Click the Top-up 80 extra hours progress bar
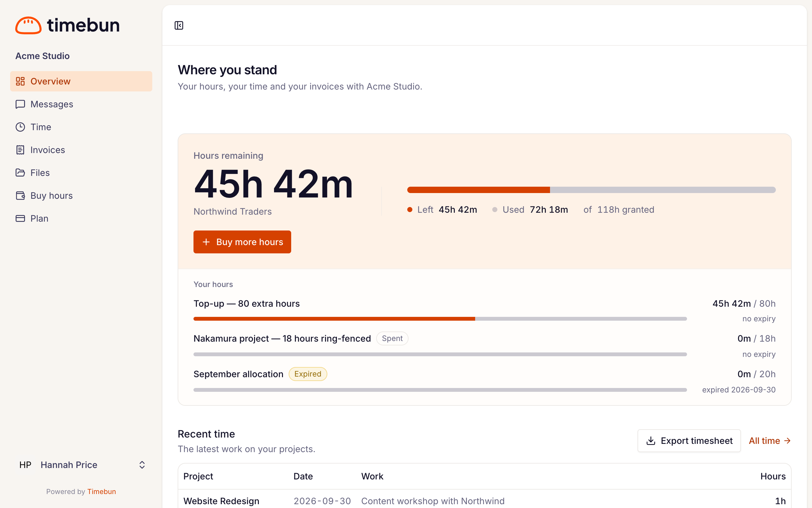The height and width of the screenshot is (508, 812). 440,318
